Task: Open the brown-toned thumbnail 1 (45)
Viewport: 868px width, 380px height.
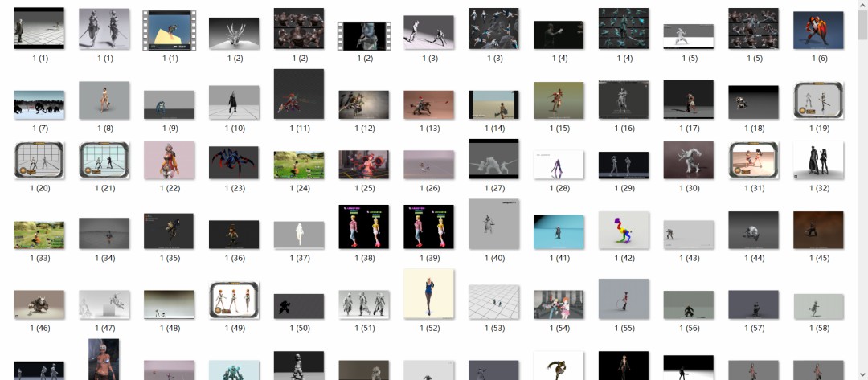Action: coord(818,231)
